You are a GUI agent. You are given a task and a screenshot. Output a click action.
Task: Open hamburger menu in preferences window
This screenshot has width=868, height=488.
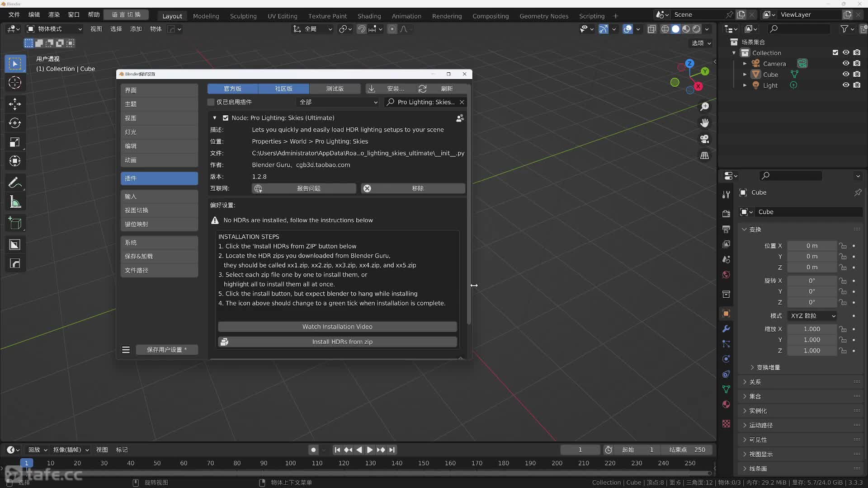126,350
